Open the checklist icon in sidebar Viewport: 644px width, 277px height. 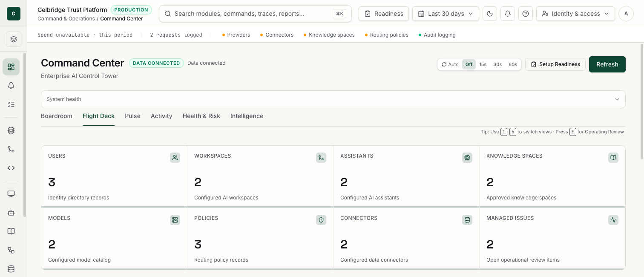pos(11,104)
